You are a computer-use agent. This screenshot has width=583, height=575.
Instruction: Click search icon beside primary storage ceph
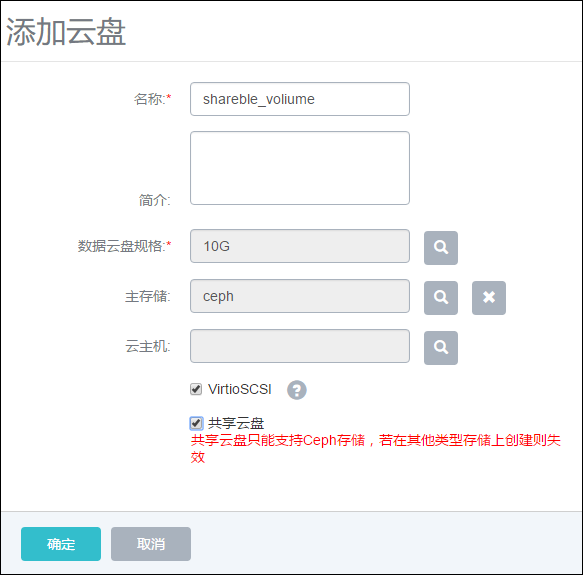click(x=441, y=298)
